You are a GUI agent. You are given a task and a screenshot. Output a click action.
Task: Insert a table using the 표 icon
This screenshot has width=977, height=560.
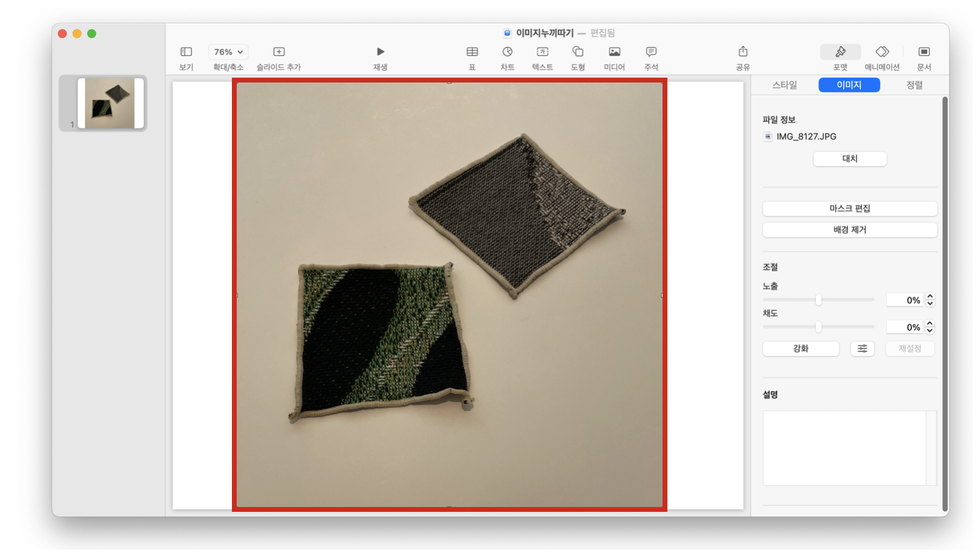[472, 52]
